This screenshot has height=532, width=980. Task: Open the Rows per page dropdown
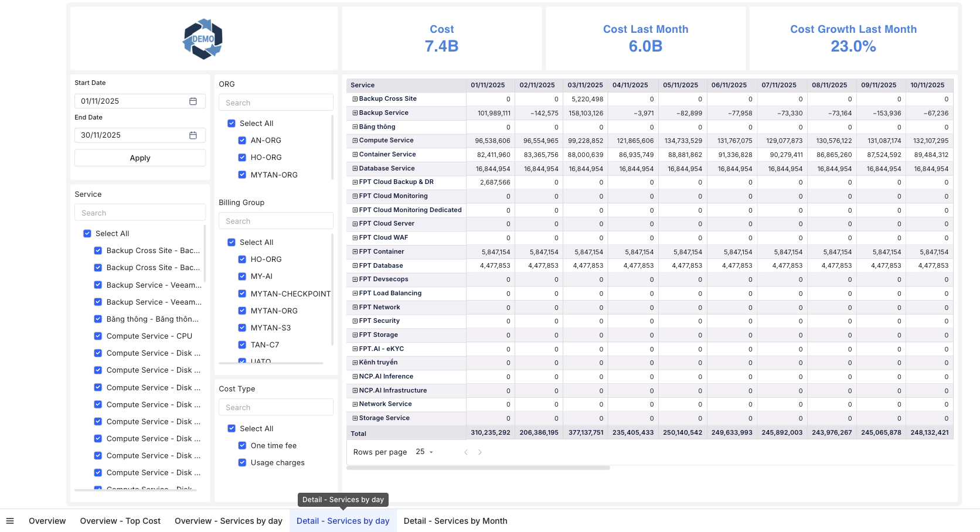click(423, 452)
